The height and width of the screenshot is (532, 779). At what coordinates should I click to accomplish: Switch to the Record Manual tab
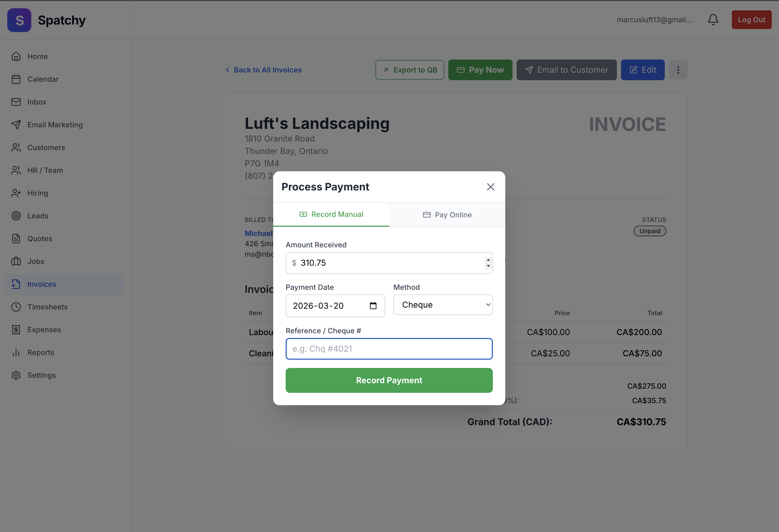331,215
